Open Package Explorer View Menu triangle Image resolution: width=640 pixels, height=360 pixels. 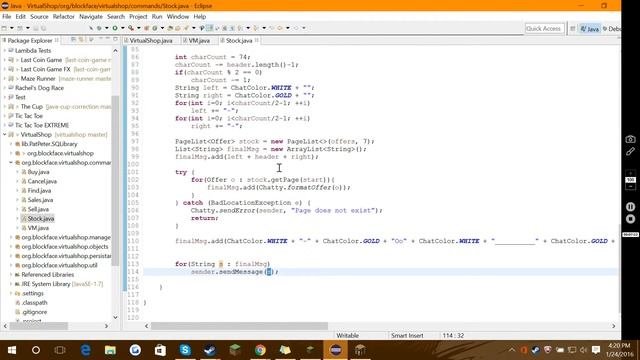click(x=91, y=40)
